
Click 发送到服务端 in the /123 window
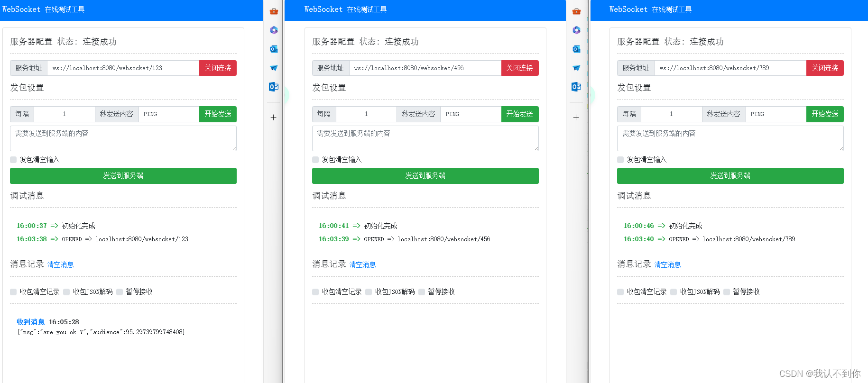(x=123, y=176)
